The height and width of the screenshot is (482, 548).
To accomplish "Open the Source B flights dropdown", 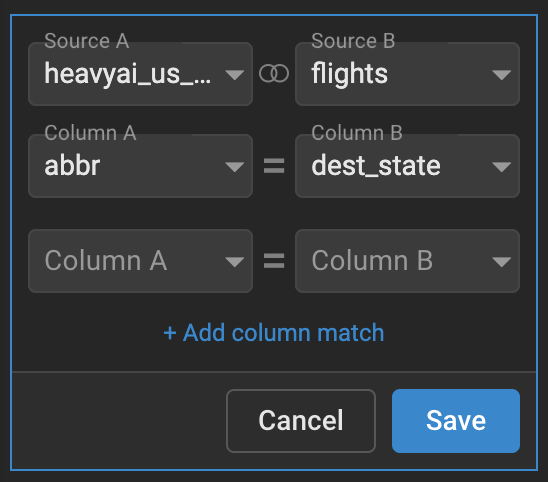I will (407, 74).
